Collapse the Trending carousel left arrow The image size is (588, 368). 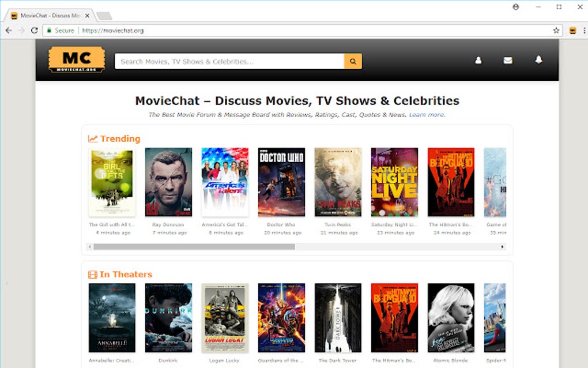point(90,246)
